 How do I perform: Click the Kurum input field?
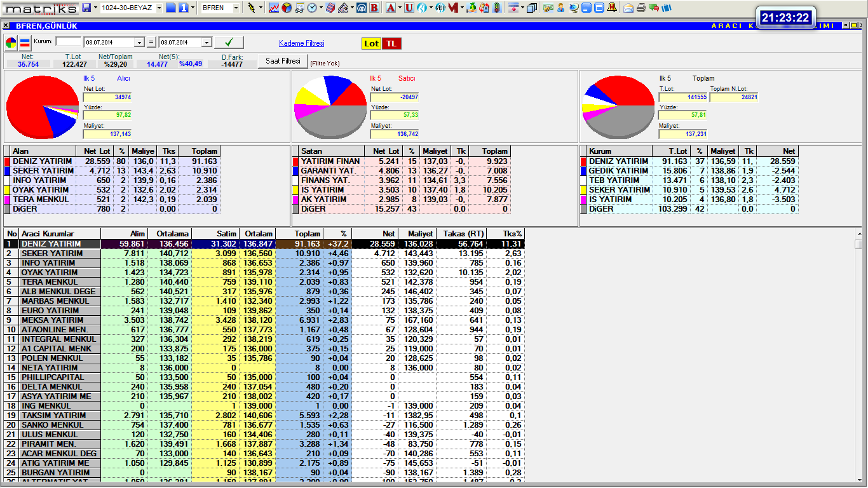coord(69,41)
